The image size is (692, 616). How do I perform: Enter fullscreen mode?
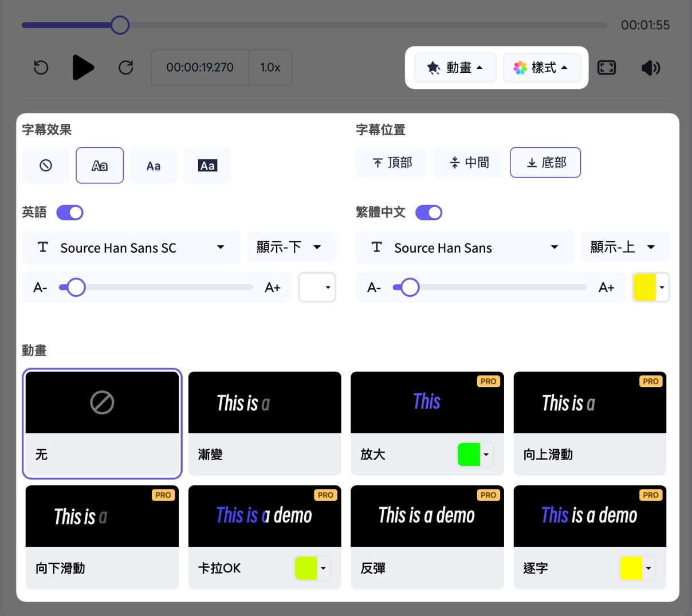point(607,68)
